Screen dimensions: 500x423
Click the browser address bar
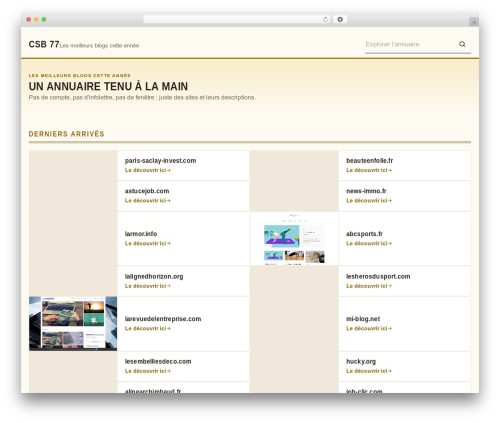[x=236, y=19]
